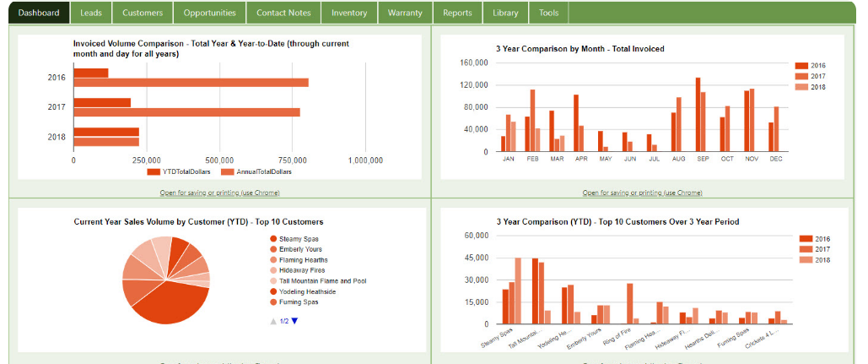Select Tall Mountain Flame and Pool legend dot
868x364 pixels.
pyautogui.click(x=273, y=281)
